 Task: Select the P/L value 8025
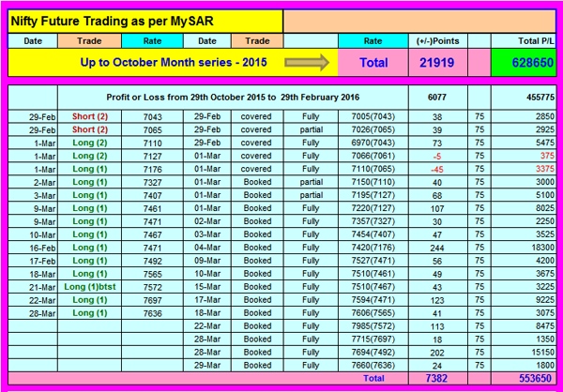[x=524, y=208]
